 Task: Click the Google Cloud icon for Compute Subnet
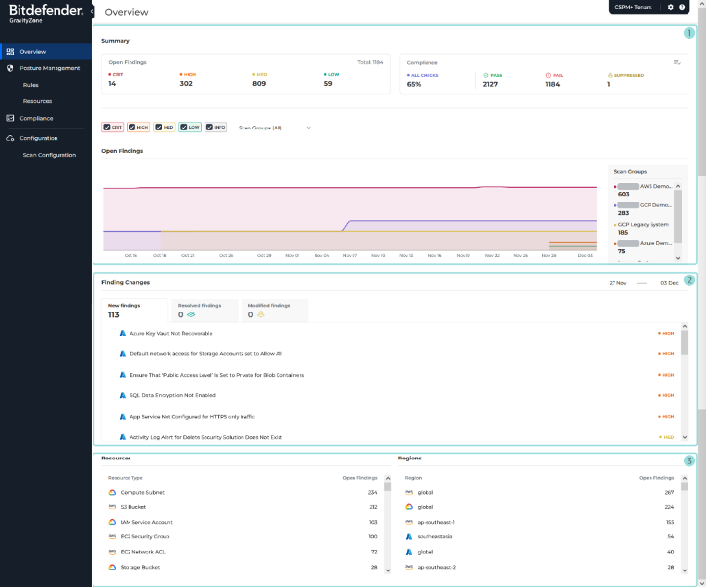coord(112,492)
